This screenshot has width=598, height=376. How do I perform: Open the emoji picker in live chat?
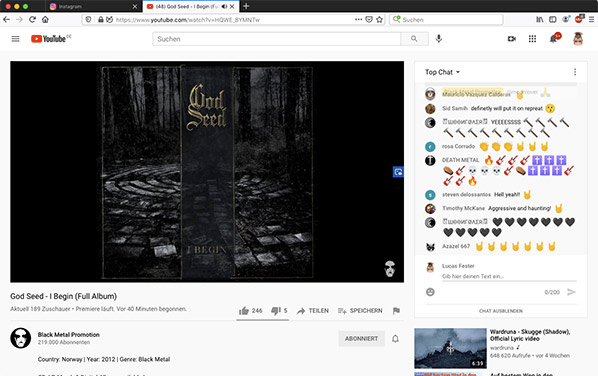pyautogui.click(x=430, y=292)
